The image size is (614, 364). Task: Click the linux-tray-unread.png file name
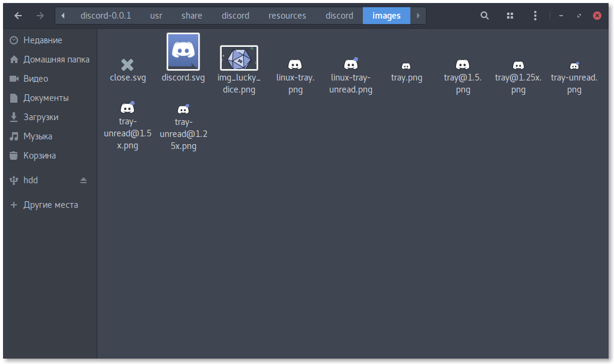(x=350, y=83)
